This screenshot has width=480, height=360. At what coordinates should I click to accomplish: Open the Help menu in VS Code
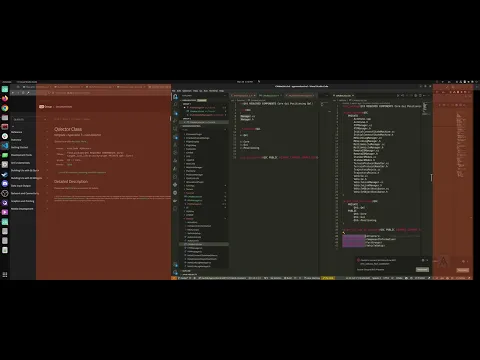(221, 91)
